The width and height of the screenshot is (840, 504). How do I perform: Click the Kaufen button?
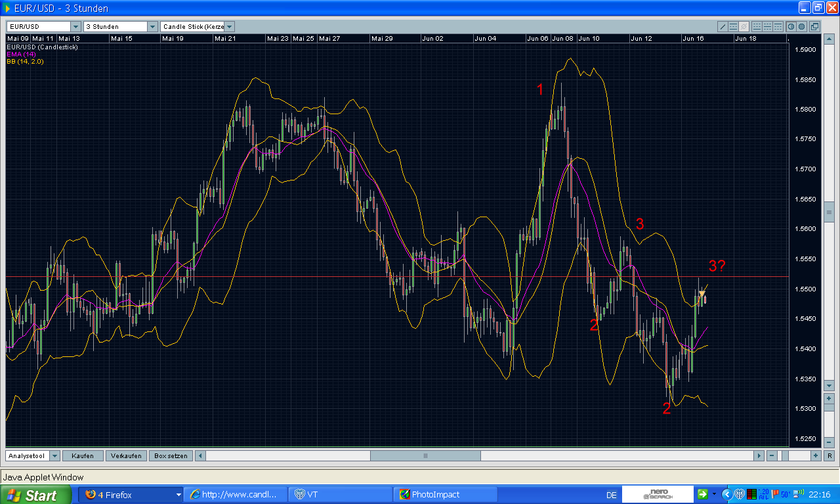pos(83,455)
